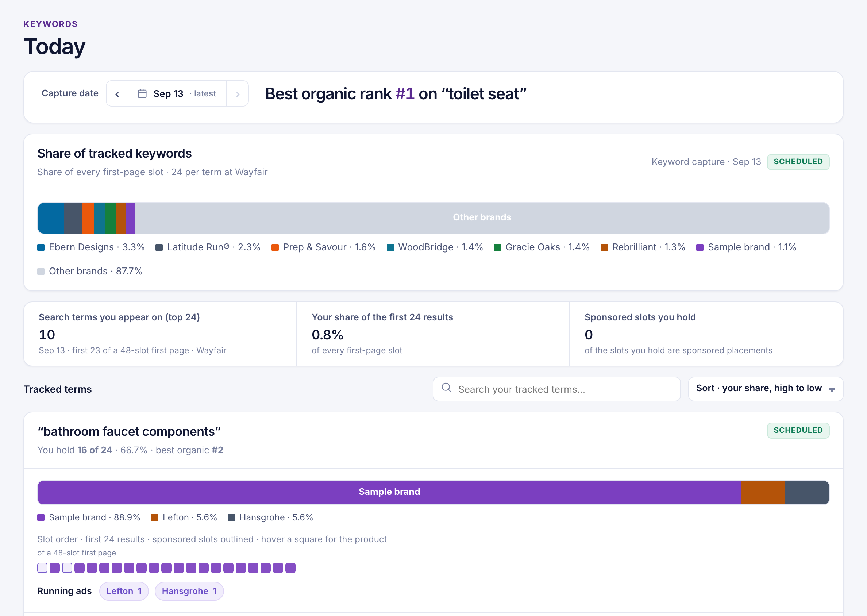The image size is (867, 616).
Task: Select the WoodBridge · 1.4% legend entry
Action: coord(435,247)
